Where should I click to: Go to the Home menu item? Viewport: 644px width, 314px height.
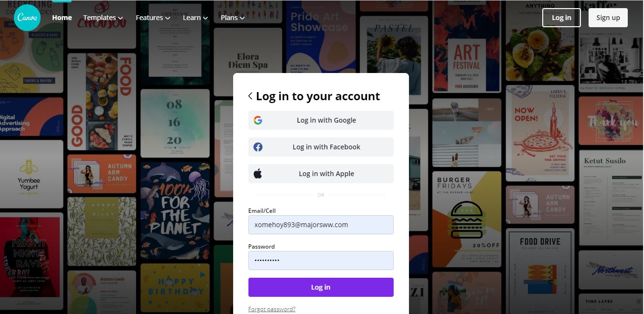62,18
